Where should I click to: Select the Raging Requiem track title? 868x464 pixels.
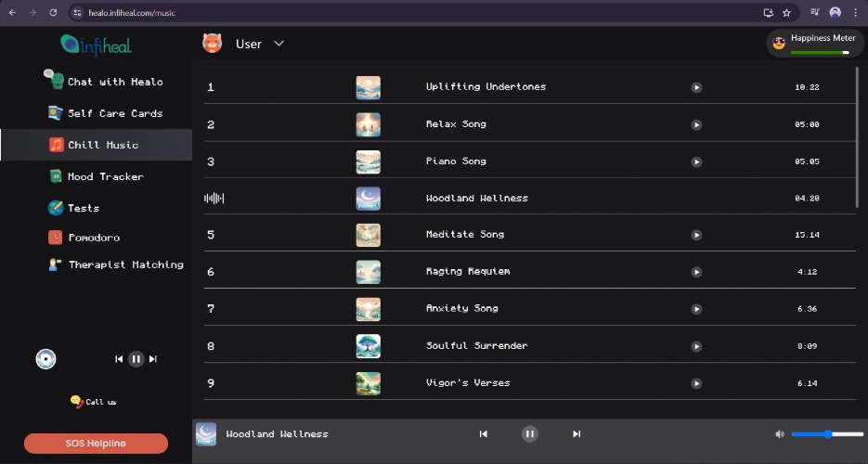(x=468, y=272)
